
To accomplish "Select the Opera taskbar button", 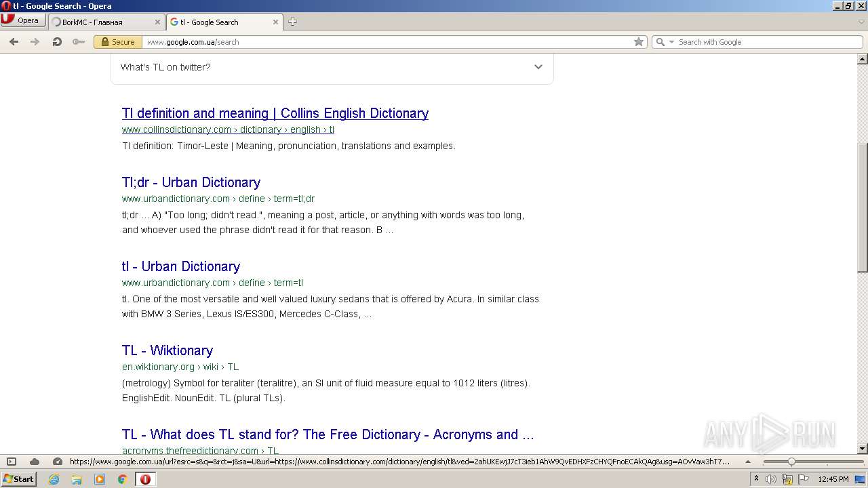I will 145,479.
